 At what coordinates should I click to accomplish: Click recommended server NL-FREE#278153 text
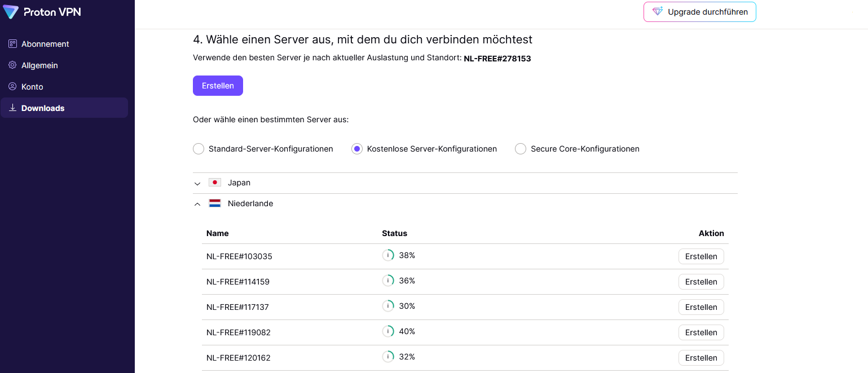click(x=497, y=59)
